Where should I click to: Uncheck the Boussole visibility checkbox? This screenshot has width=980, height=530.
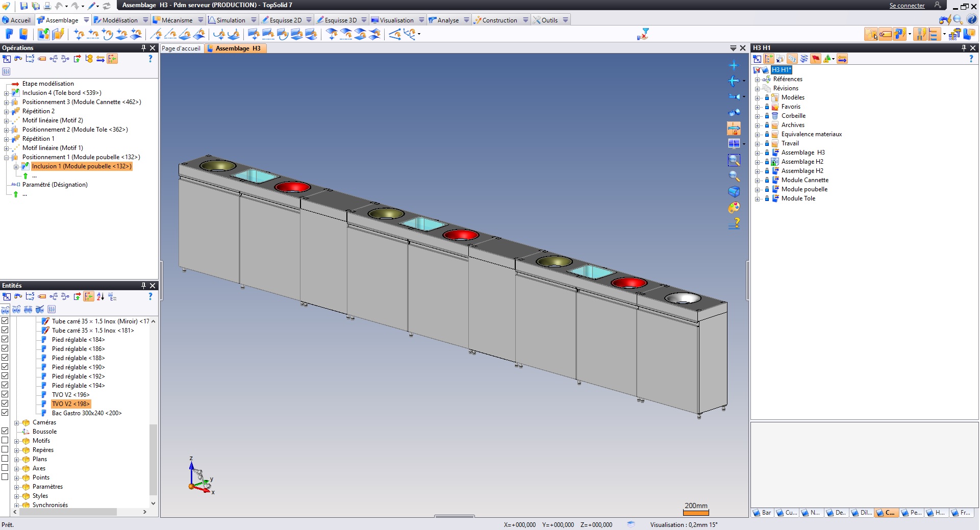point(5,431)
